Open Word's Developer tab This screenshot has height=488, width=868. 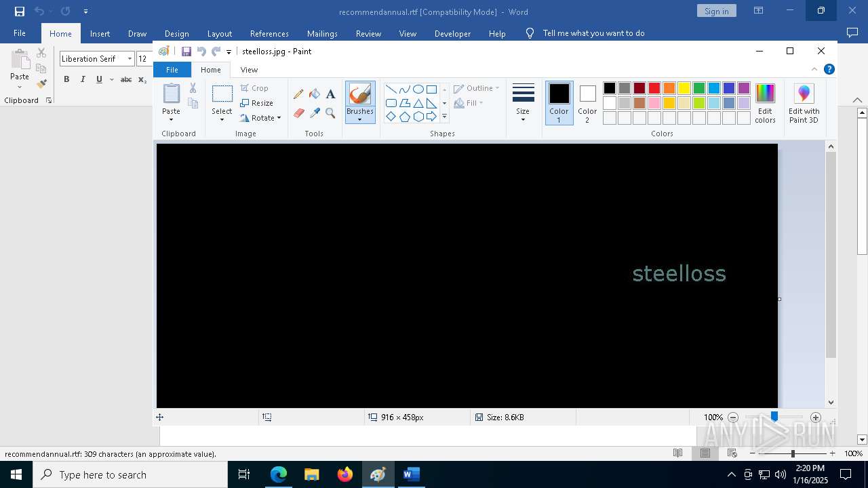(452, 33)
